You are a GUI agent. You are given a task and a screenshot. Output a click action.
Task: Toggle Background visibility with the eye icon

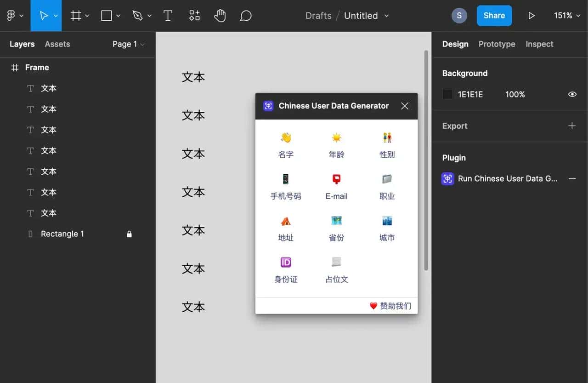[x=572, y=94]
